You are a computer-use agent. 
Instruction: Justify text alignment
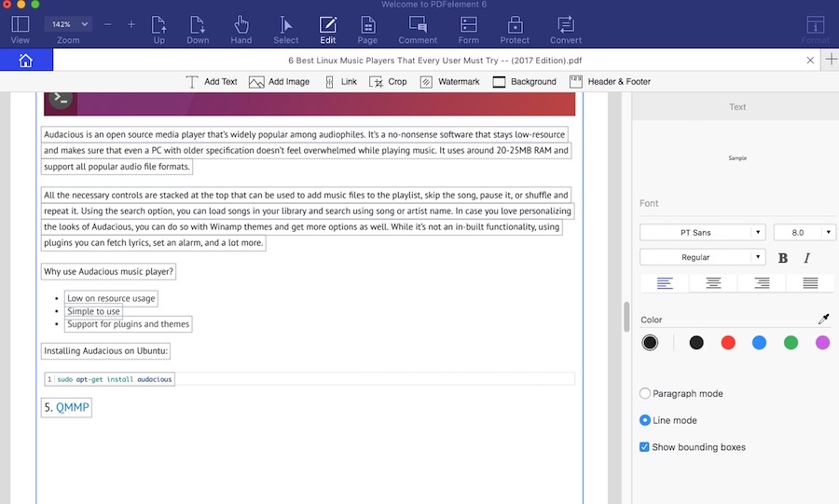(810, 282)
